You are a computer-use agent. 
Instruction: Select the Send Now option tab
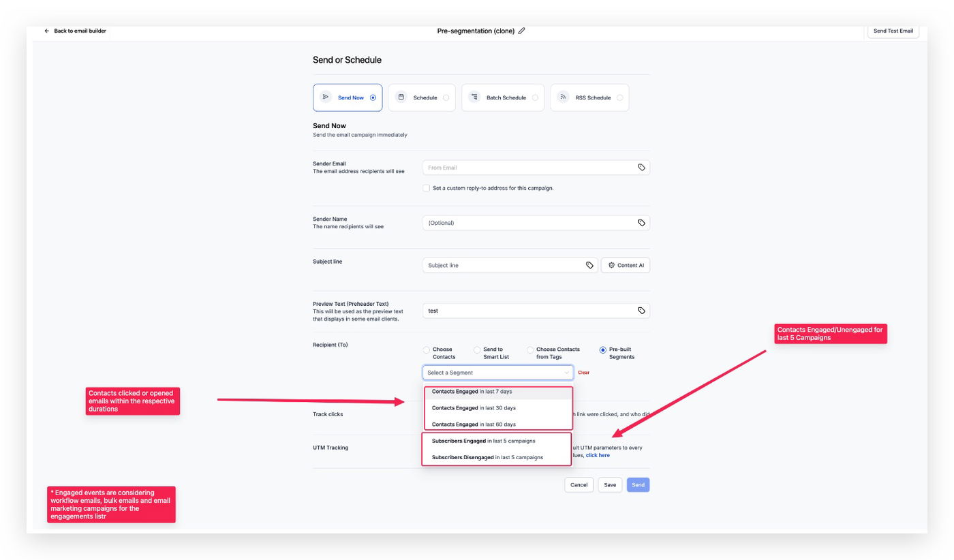coord(348,97)
